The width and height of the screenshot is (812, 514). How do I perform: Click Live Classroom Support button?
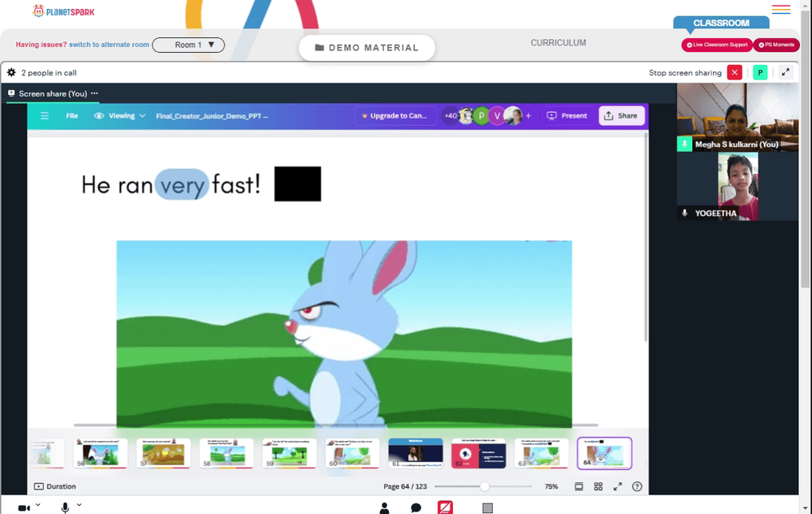[x=717, y=45]
